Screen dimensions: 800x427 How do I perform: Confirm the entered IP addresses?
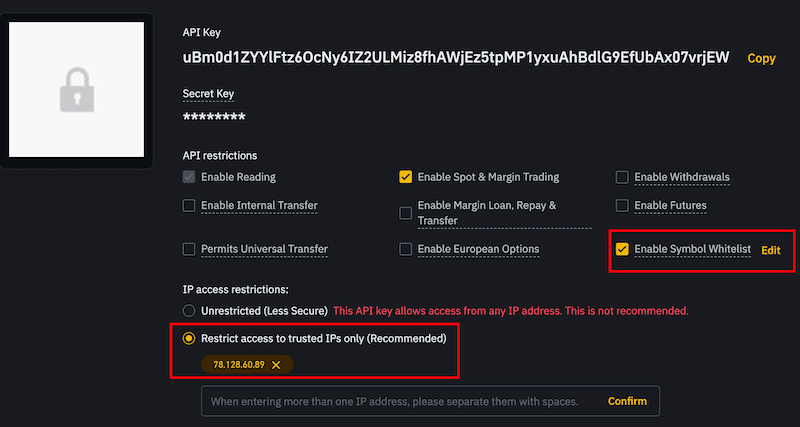pos(627,401)
